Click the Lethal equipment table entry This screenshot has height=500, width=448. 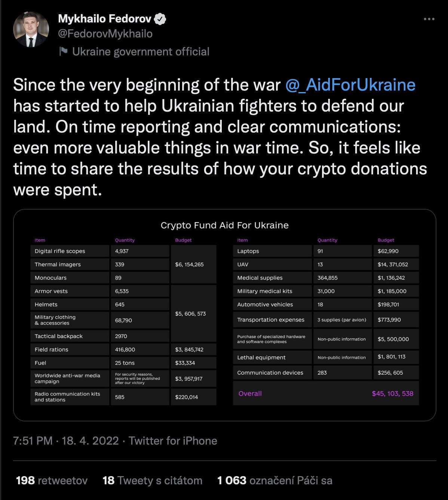(272, 357)
